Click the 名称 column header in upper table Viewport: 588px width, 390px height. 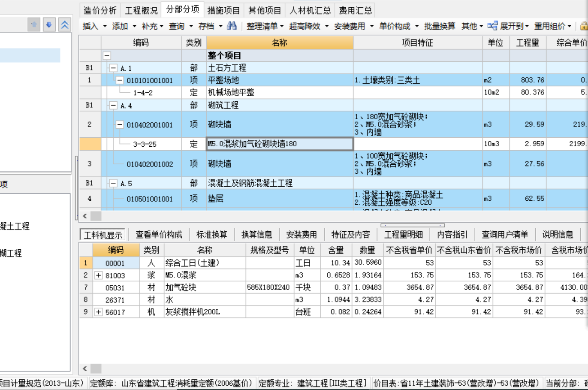(280, 42)
